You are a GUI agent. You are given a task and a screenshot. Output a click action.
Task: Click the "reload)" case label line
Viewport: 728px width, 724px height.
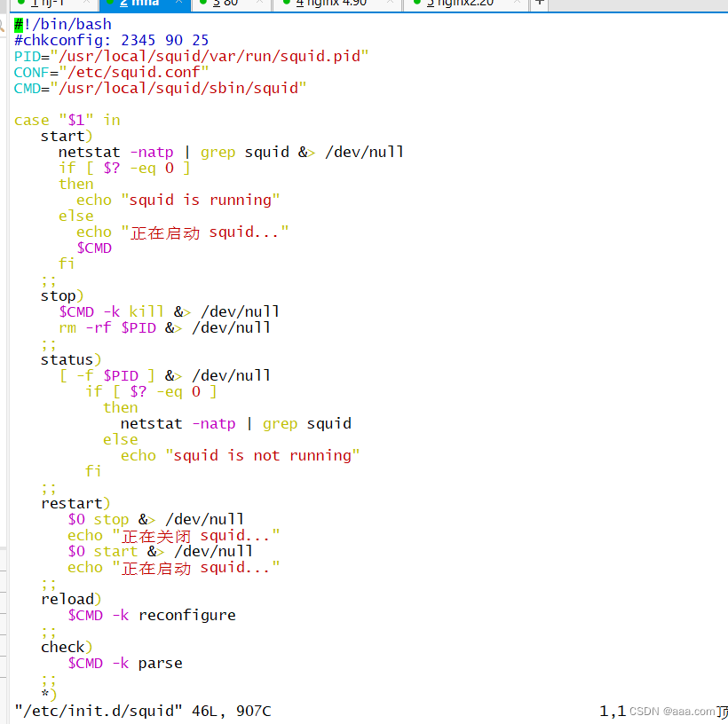(x=69, y=599)
